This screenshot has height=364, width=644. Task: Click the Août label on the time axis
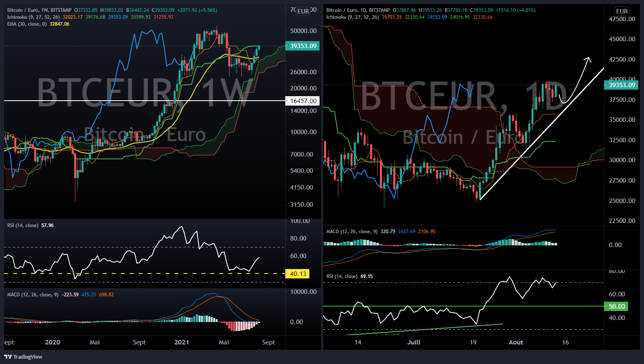point(516,342)
